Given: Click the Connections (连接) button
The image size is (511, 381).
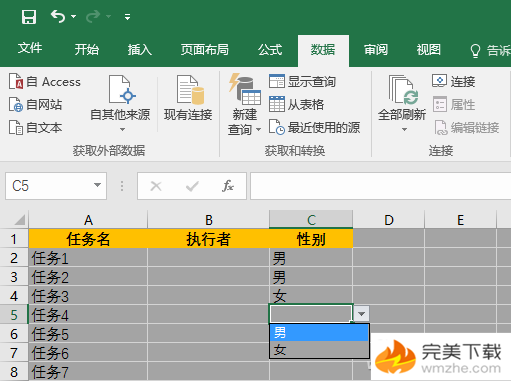Looking at the screenshot, I should 454,81.
